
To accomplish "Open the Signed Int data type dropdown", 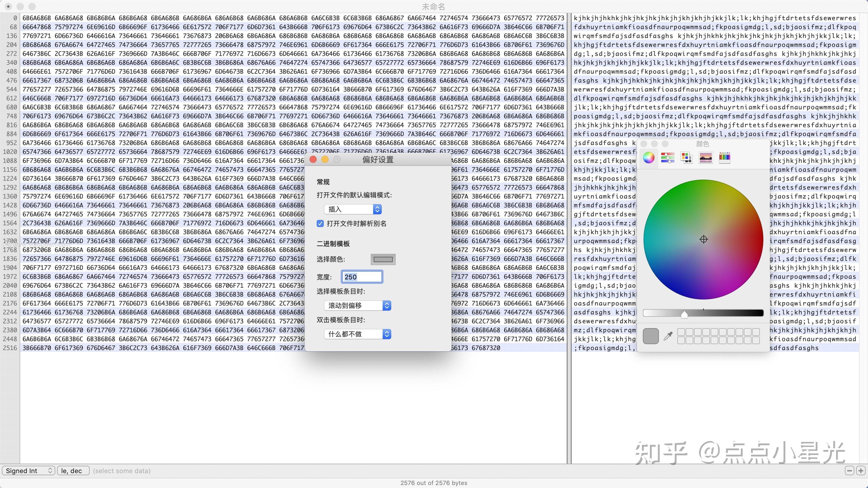I will [28, 470].
